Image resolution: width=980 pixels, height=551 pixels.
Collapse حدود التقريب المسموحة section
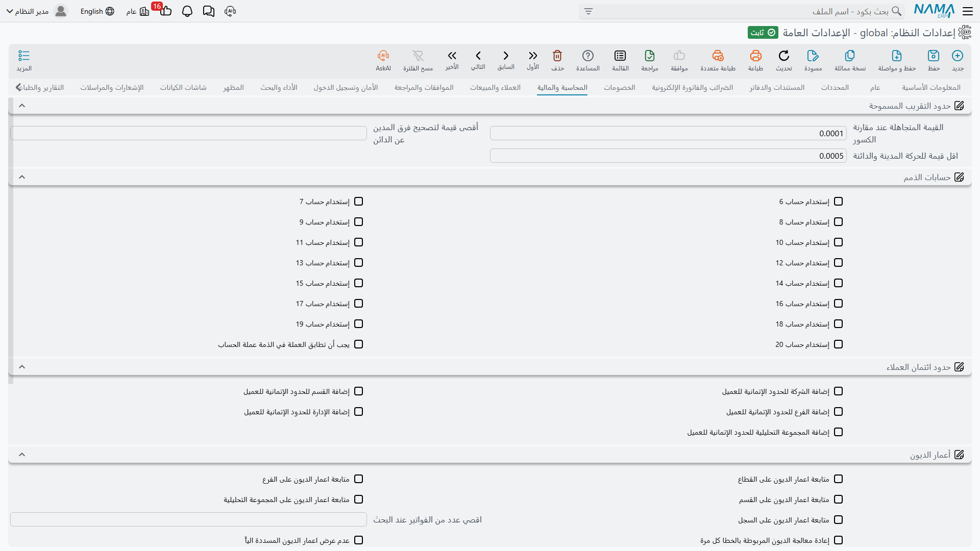22,106
